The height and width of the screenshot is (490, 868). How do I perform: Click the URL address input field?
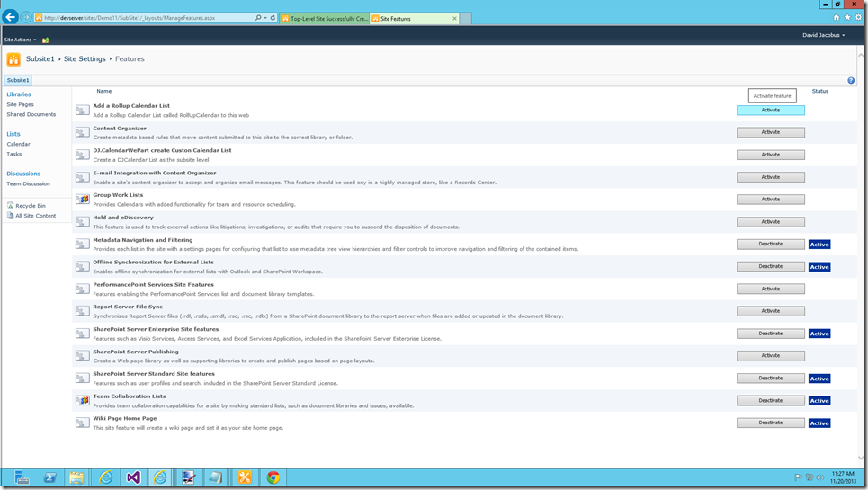pyautogui.click(x=144, y=18)
